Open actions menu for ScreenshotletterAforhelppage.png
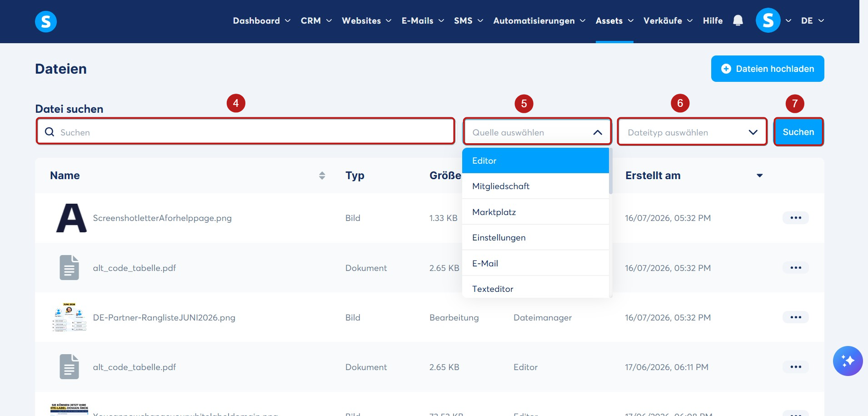Image resolution: width=868 pixels, height=416 pixels. (796, 218)
